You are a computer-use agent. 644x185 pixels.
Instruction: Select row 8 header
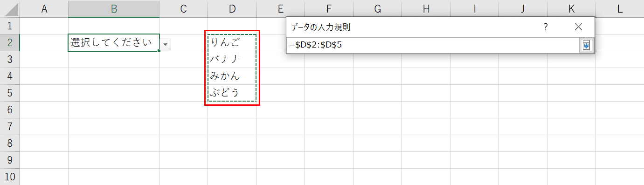[10, 143]
